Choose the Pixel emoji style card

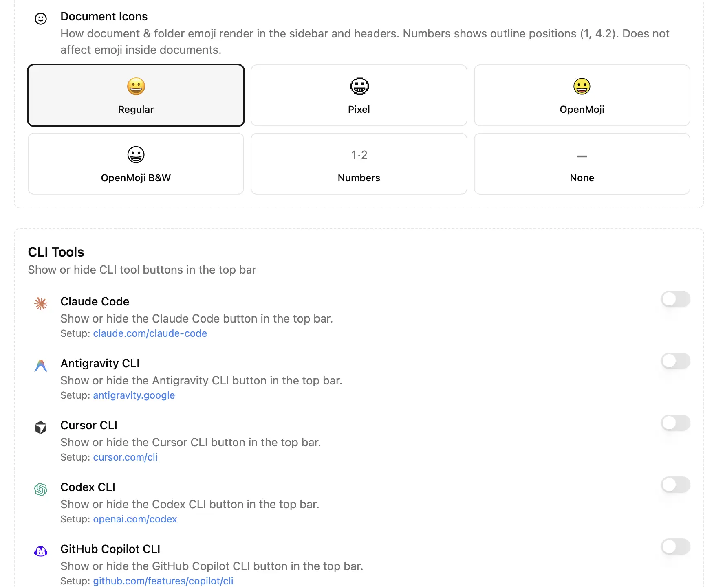click(359, 95)
